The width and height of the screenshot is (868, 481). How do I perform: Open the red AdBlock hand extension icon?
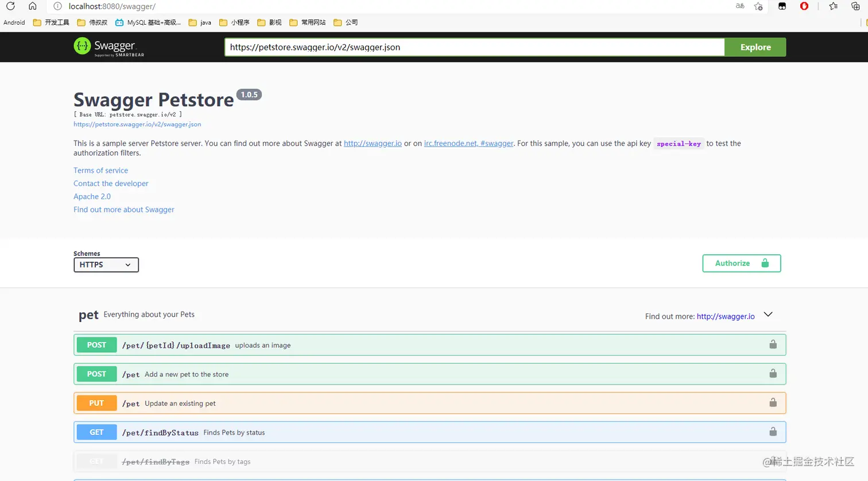(804, 6)
